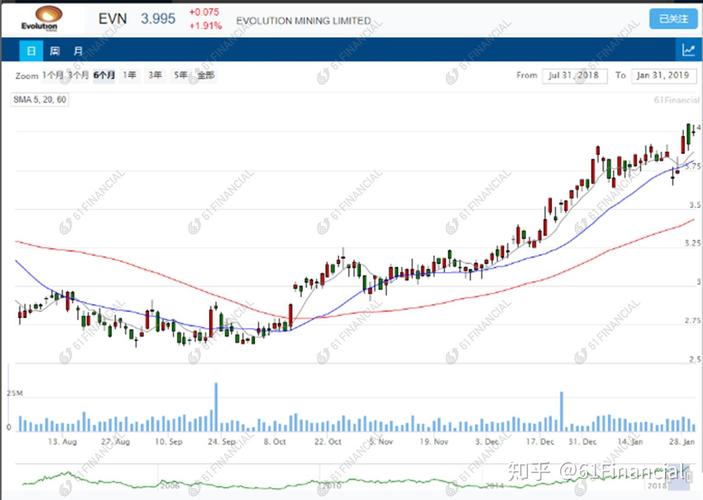The width and height of the screenshot is (703, 500).
Task: Click the 2014 label in navigator timeline
Action: tap(495, 486)
